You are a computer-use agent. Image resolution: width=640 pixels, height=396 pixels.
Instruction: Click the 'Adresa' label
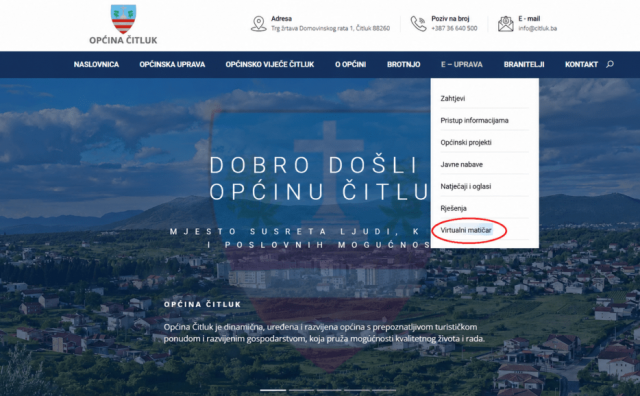pos(282,19)
